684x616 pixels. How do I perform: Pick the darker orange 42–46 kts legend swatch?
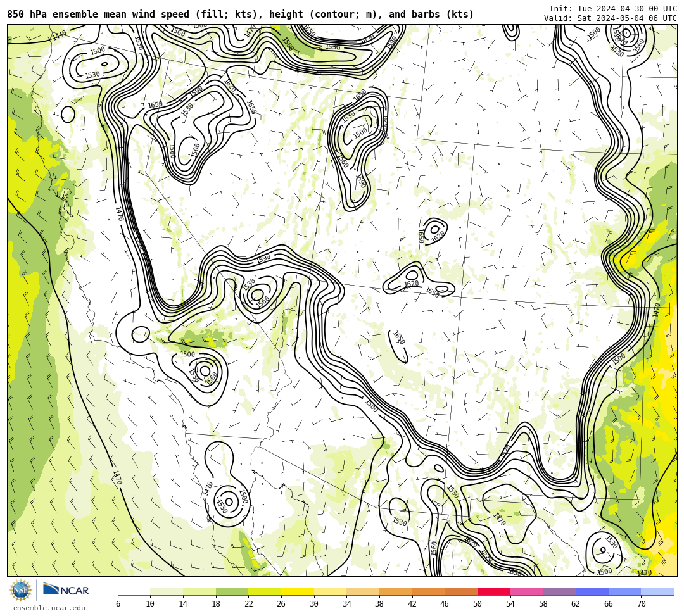coord(428,591)
